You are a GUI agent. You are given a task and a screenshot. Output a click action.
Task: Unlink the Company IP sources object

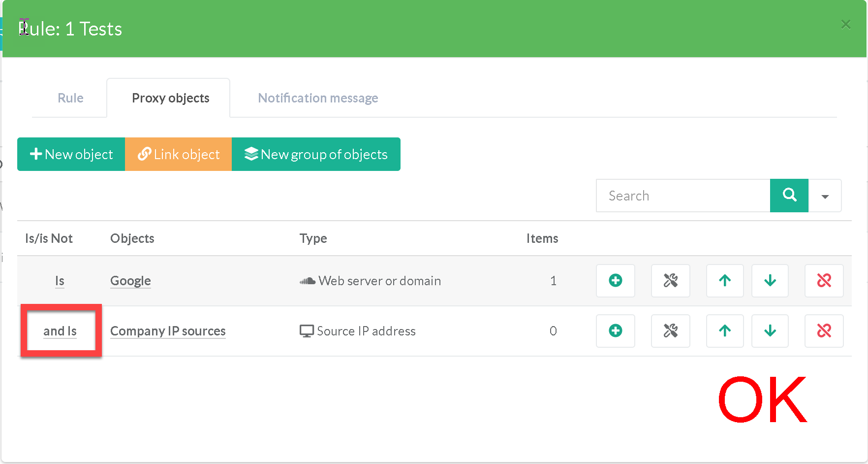pyautogui.click(x=824, y=331)
